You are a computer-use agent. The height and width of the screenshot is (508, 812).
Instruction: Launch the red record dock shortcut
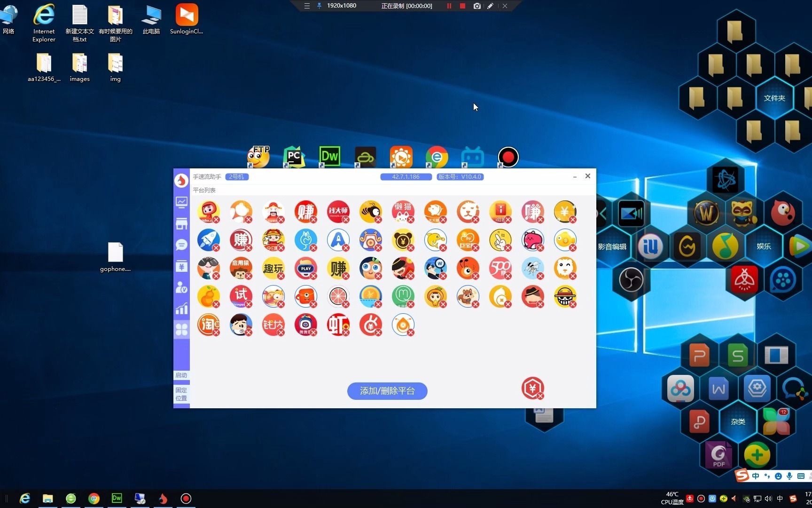coord(508,157)
